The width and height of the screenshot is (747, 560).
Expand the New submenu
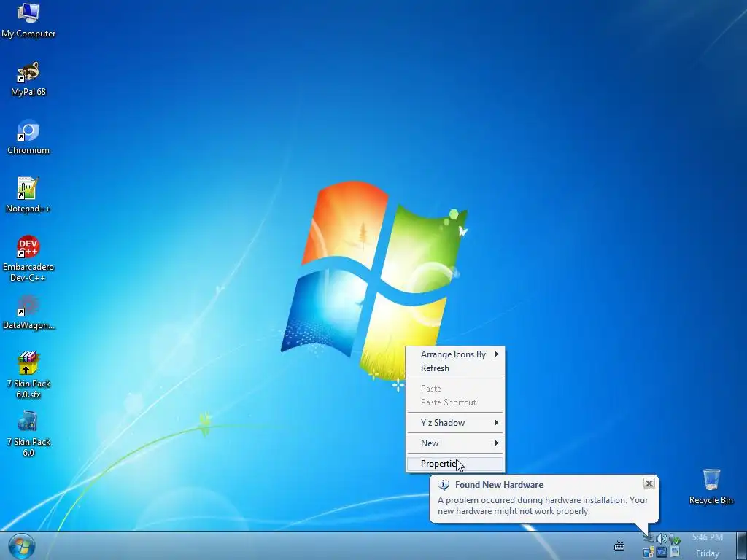(x=455, y=443)
